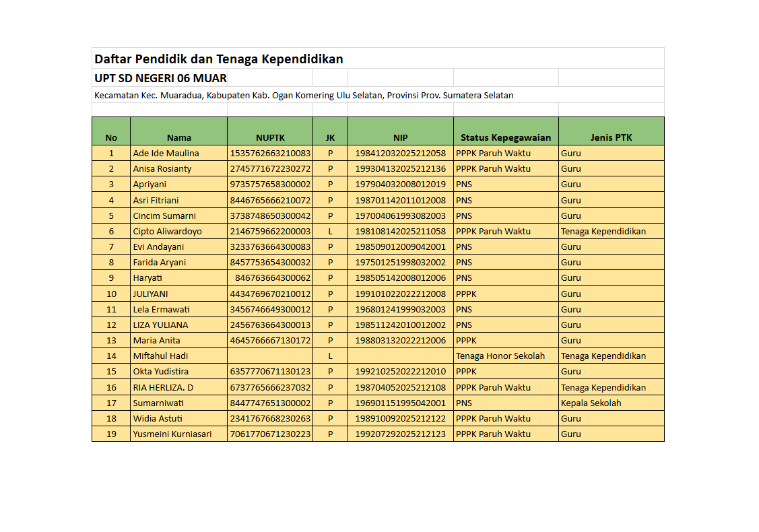Click NUPTK value 7061770671230223
759x532 pixels.
tap(270, 433)
